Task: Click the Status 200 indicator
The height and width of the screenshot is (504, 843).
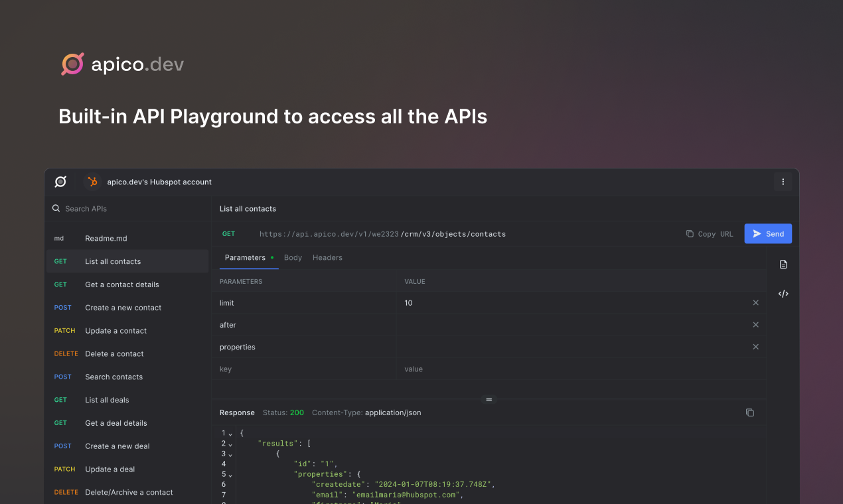Action: (283, 412)
